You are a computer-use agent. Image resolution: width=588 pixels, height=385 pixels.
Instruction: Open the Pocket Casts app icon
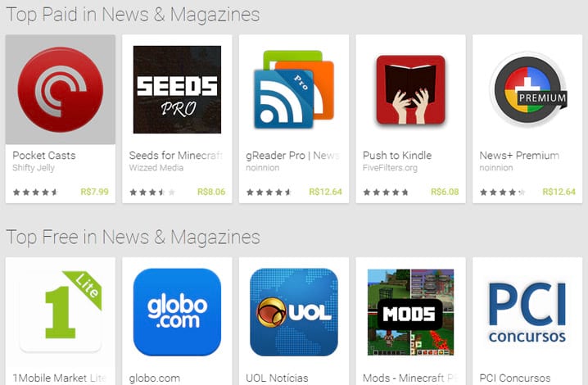[x=61, y=89]
